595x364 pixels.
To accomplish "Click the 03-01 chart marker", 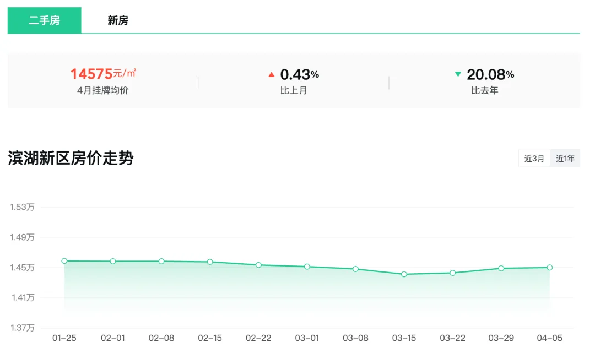I will [x=307, y=267].
